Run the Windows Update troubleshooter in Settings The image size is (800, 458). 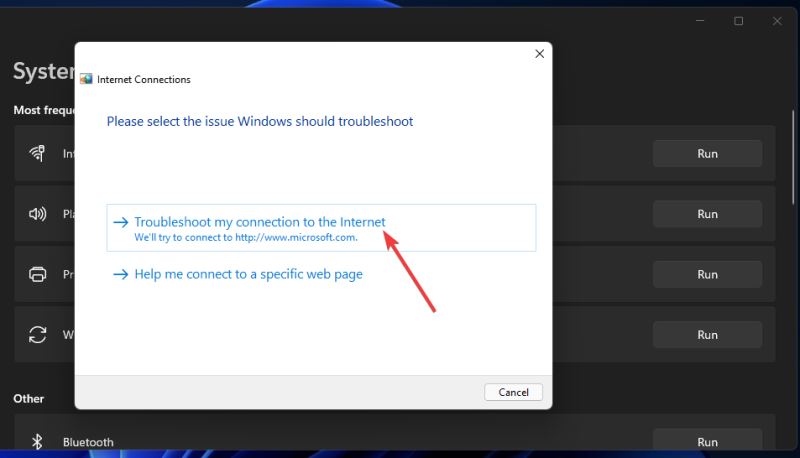(707, 335)
